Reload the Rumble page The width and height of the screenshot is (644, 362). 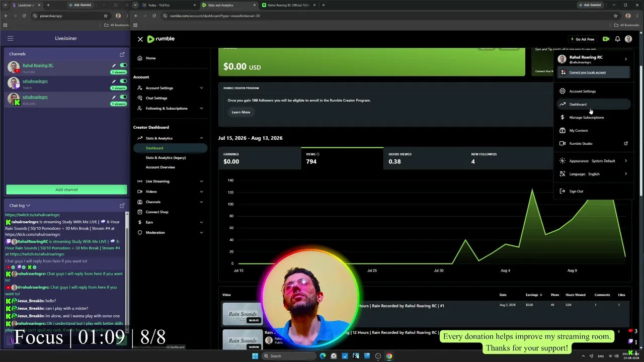(154, 16)
